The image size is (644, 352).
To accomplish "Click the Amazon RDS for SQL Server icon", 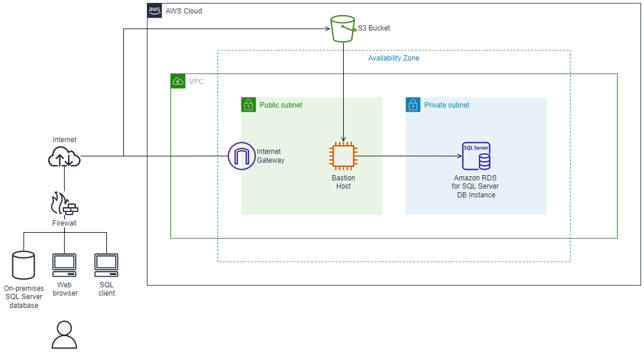I will click(x=476, y=156).
